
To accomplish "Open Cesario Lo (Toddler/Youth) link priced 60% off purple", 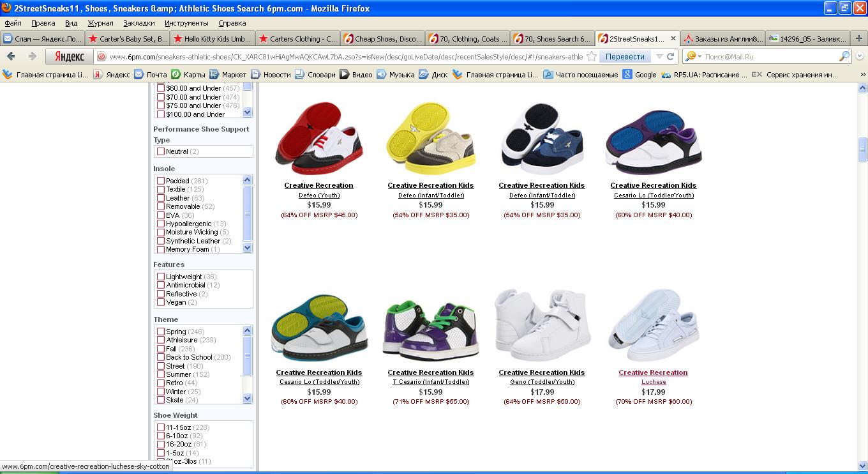I will 653,195.
